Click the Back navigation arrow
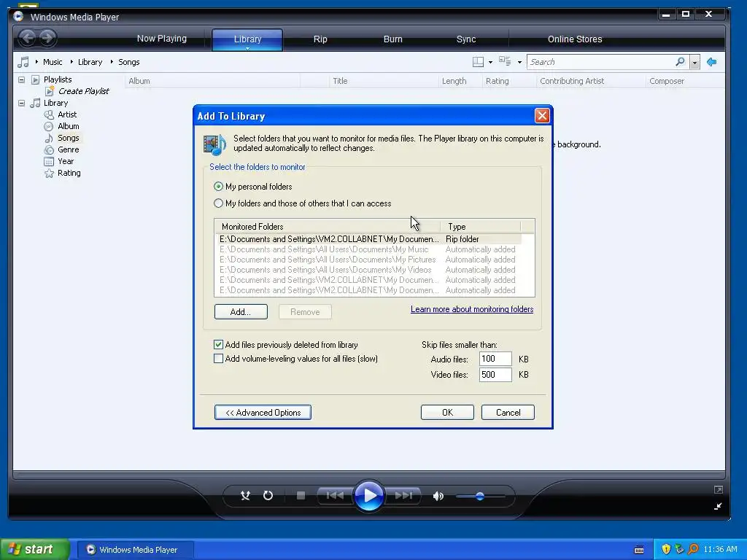Viewport: 747px width, 560px height. click(28, 38)
